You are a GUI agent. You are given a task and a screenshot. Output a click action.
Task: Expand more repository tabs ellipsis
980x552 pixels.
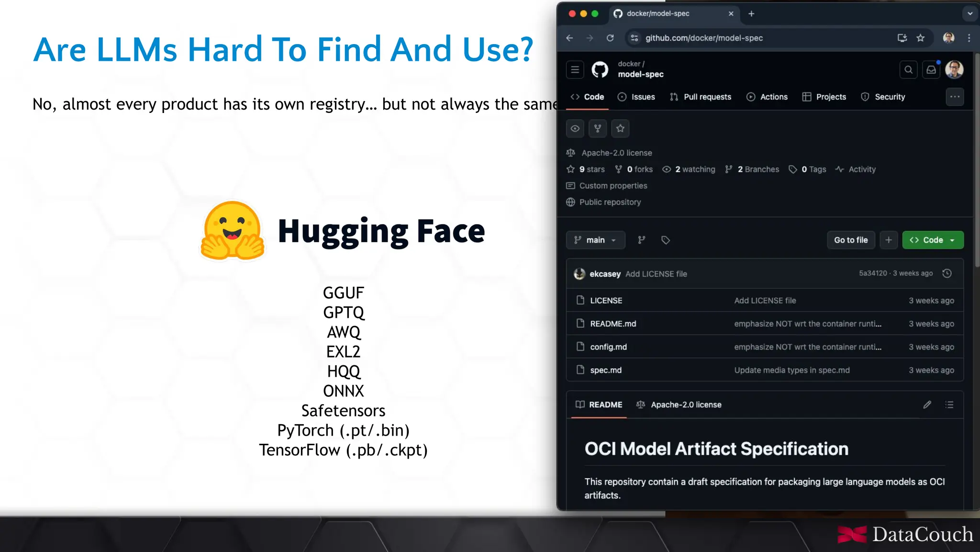(955, 97)
